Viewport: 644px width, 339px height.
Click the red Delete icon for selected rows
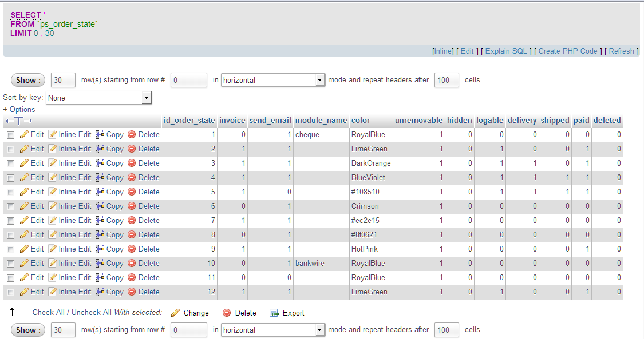(x=227, y=313)
